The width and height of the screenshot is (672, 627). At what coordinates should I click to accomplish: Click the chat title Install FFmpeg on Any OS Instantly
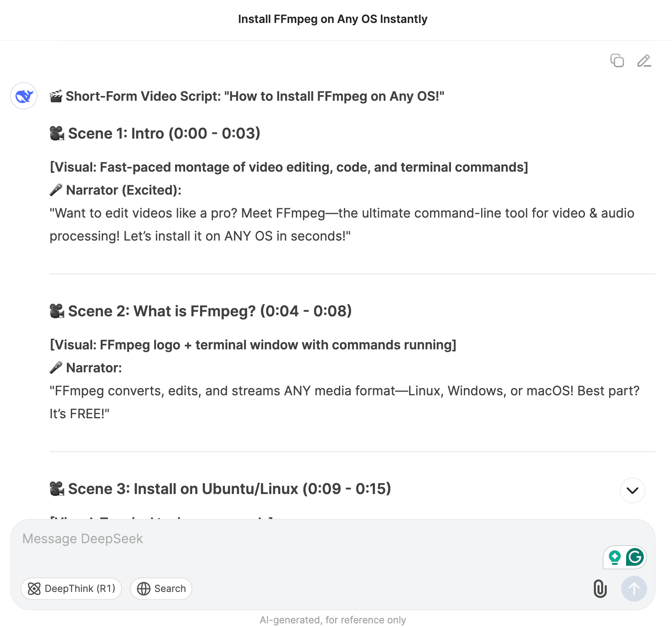(333, 19)
